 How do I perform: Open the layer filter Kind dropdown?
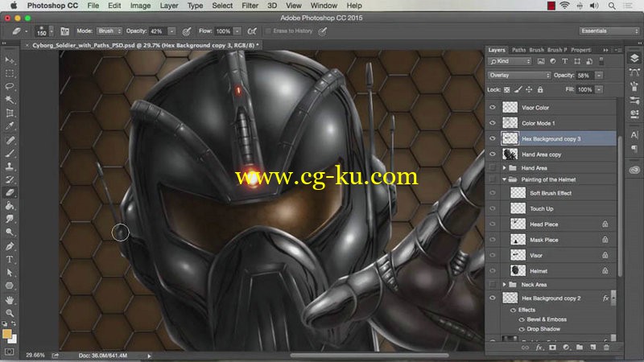click(x=510, y=62)
